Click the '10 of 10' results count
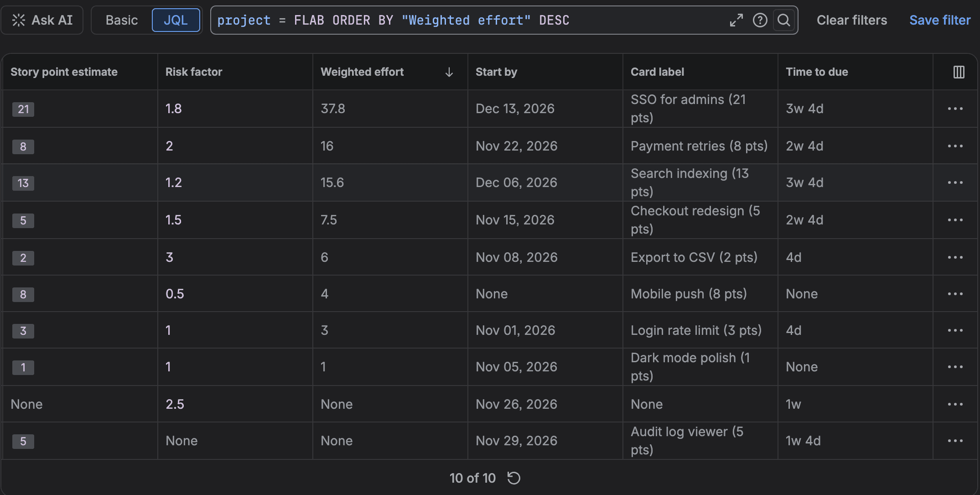This screenshot has width=980, height=495. (x=472, y=478)
